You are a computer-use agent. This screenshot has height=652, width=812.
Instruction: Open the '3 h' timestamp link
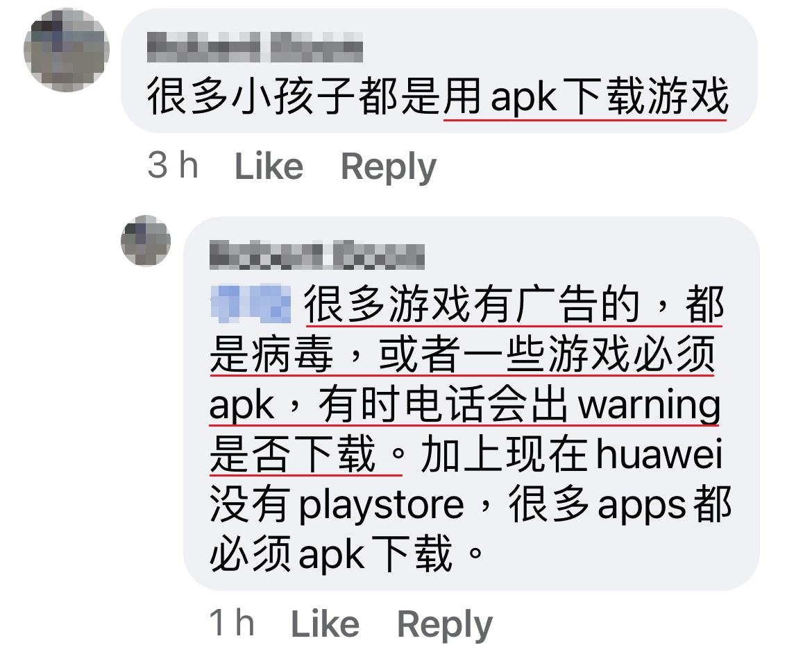click(173, 166)
